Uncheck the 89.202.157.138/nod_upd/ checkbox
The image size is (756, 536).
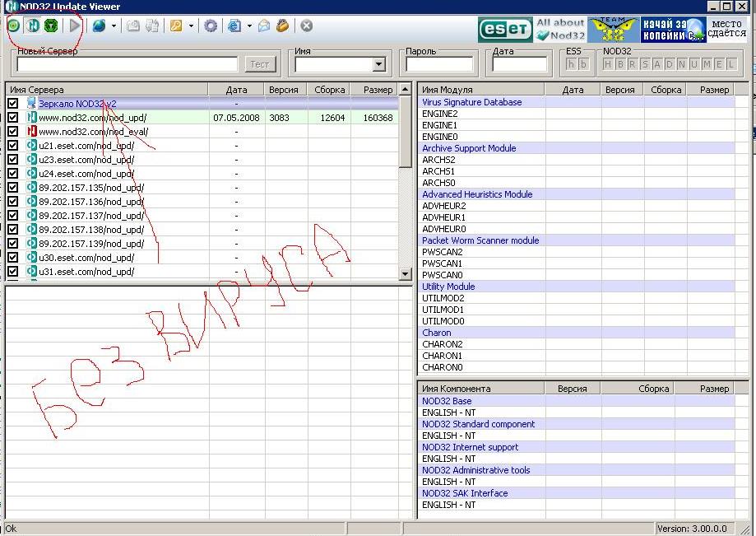point(13,229)
